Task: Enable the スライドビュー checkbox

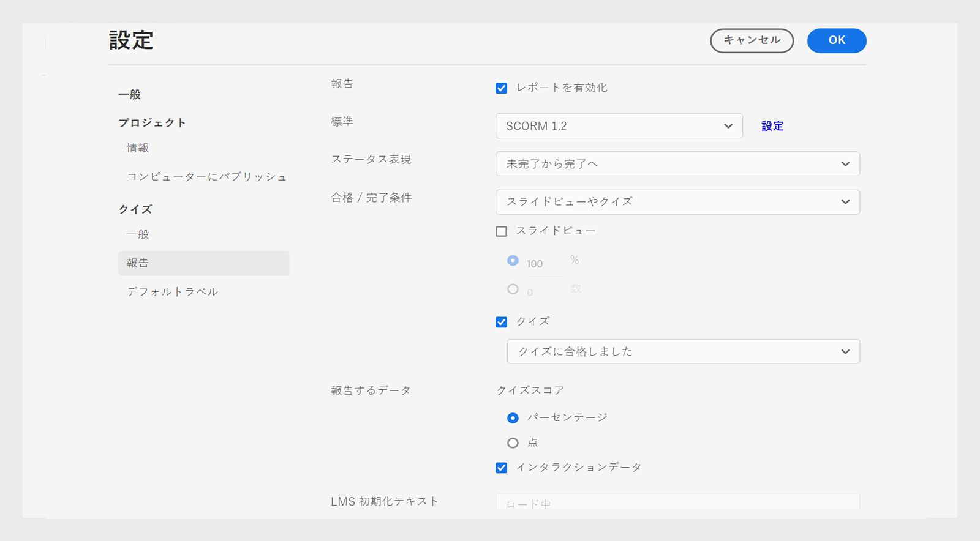Action: [x=502, y=231]
